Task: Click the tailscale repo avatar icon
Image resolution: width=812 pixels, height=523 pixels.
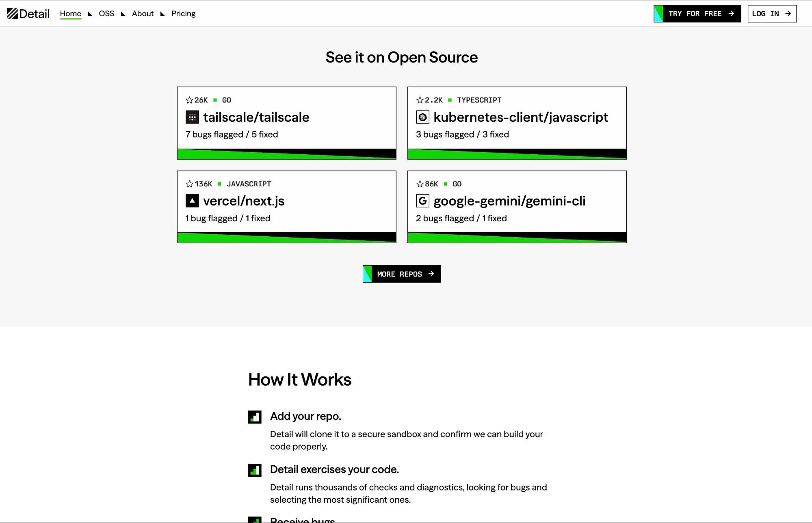Action: pyautogui.click(x=192, y=117)
